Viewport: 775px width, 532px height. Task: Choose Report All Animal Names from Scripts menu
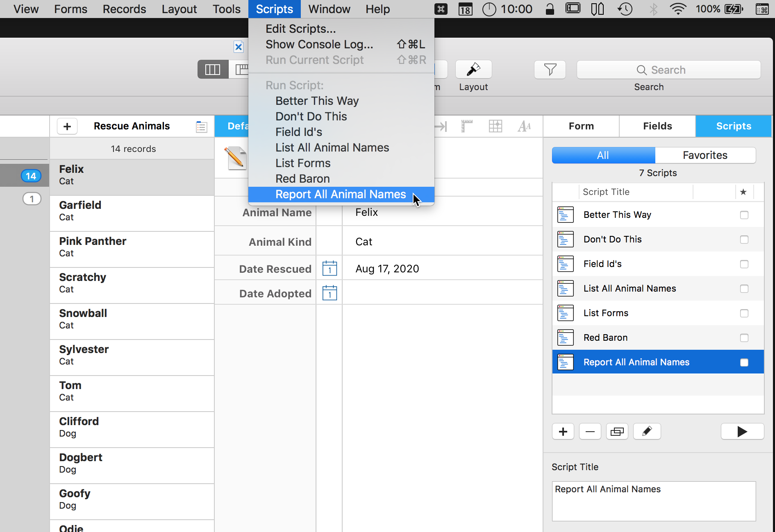pyautogui.click(x=340, y=195)
